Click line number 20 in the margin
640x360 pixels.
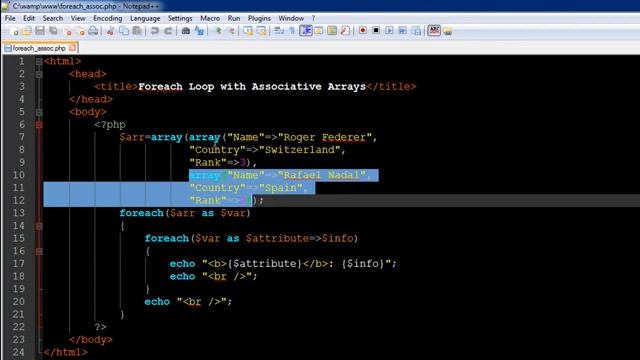pyautogui.click(x=19, y=302)
